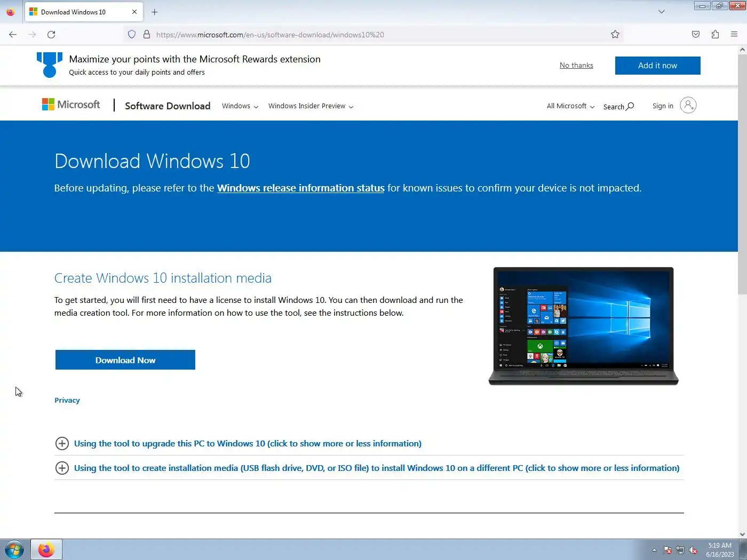The image size is (747, 560).
Task: Open site Search with the magnifier
Action: pyautogui.click(x=618, y=106)
